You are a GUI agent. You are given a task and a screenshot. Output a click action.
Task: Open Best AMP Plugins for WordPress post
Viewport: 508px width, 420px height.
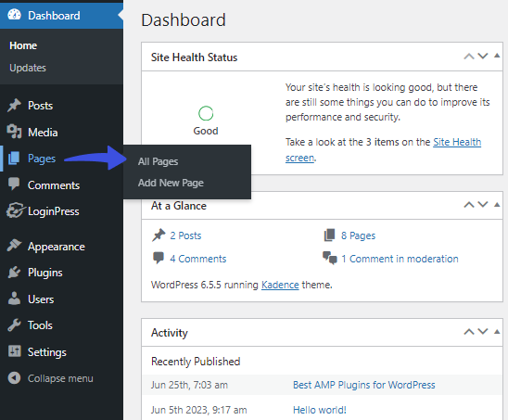click(363, 385)
